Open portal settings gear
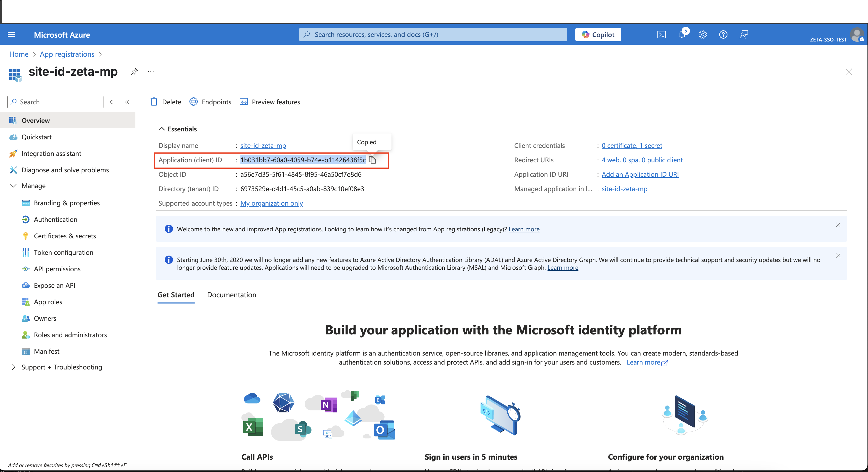868x472 pixels. 702,34
